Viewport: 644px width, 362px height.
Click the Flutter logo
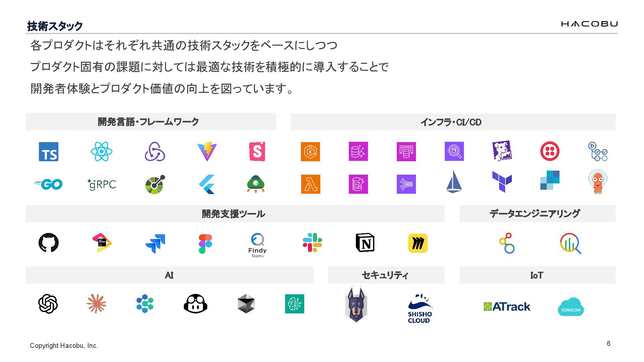[x=207, y=184]
